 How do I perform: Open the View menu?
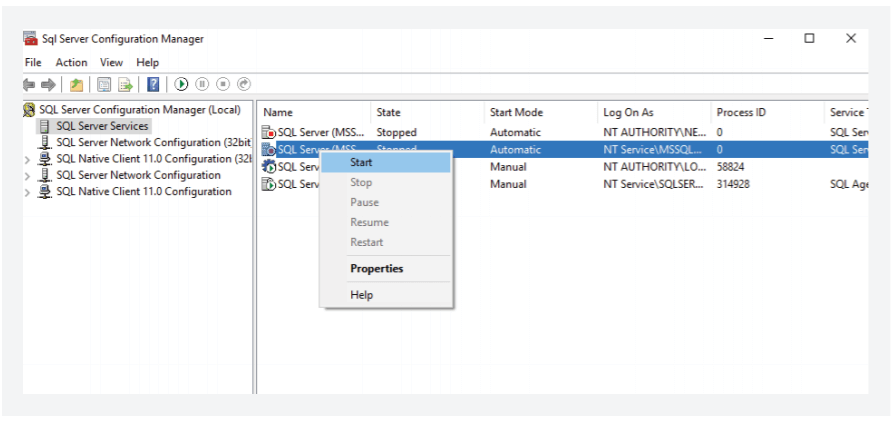pyautogui.click(x=111, y=63)
